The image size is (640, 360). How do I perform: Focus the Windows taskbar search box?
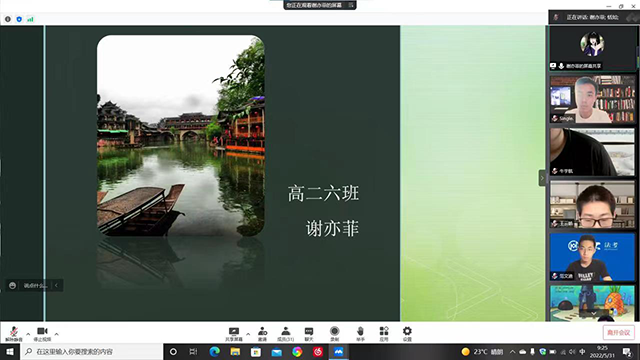(x=92, y=351)
